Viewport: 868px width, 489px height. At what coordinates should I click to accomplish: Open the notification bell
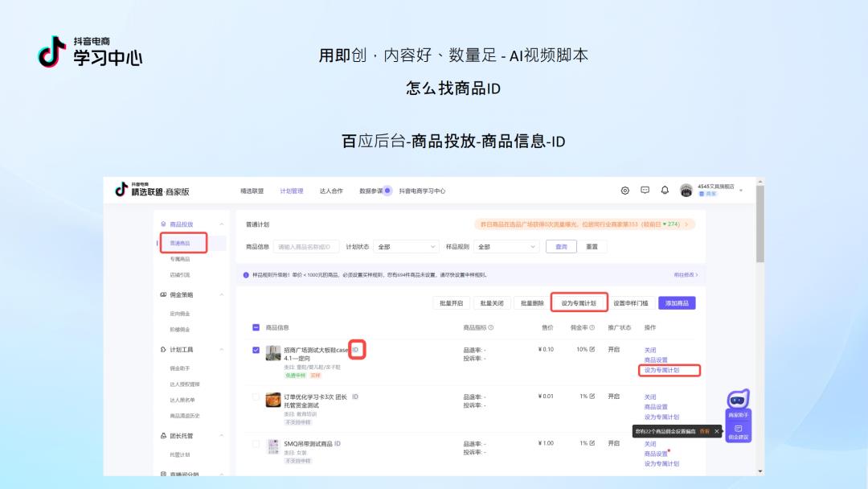click(665, 190)
